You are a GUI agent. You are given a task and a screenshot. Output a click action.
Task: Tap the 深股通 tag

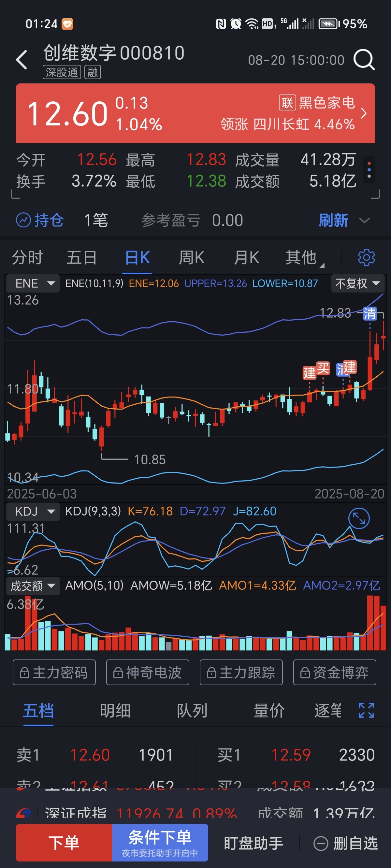point(62,72)
